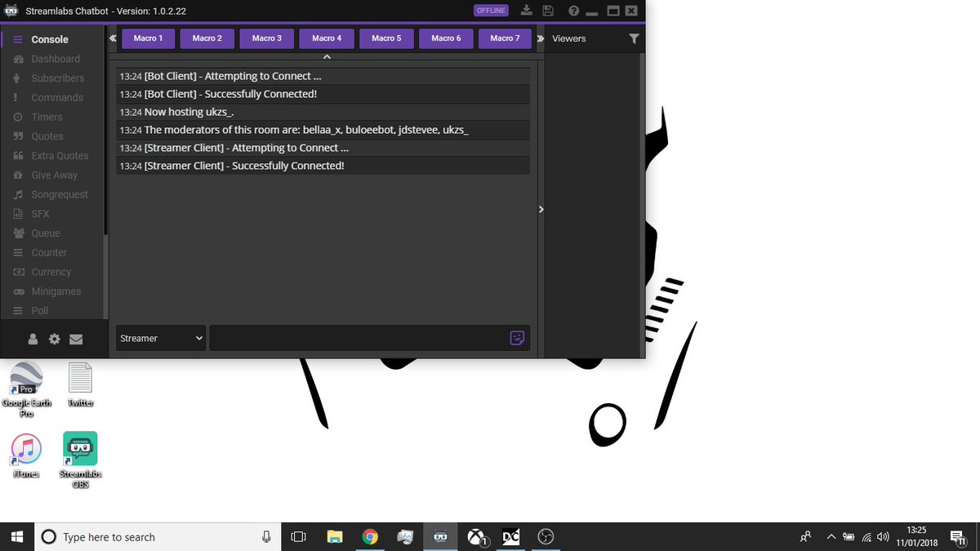Run the Macro 7 button
Screen dimensions: 980x551
506,38
